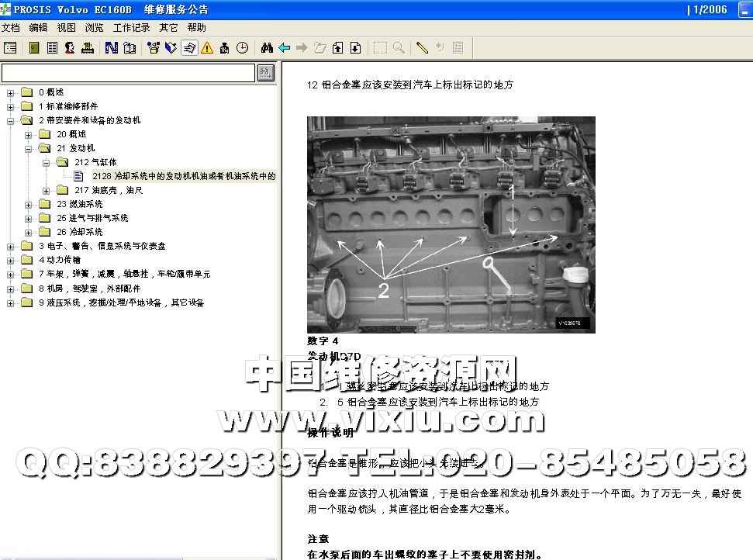The height and width of the screenshot is (560, 753).
Task: Collapse the '21 发动机' tree node
Action: pyautogui.click(x=29, y=148)
